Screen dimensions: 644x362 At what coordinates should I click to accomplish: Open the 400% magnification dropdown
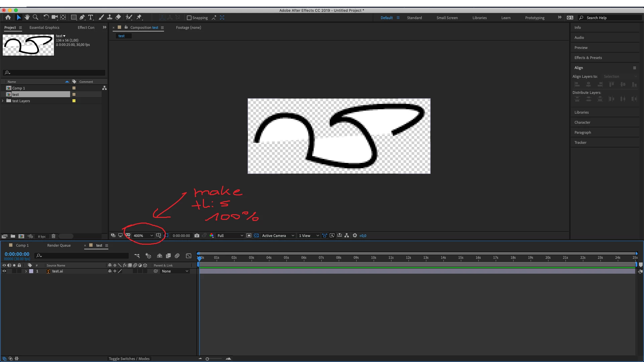point(143,236)
